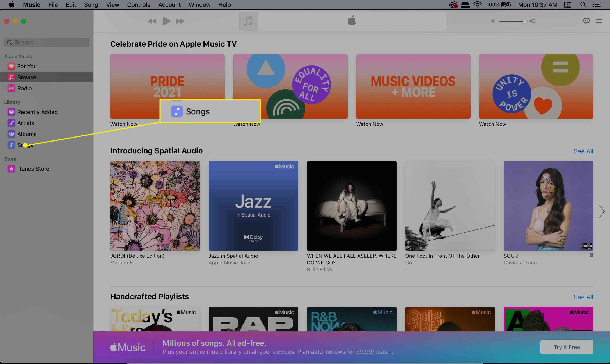Image resolution: width=610 pixels, height=364 pixels.
Task: Click the Billie Eilish artist name
Action: point(319,270)
